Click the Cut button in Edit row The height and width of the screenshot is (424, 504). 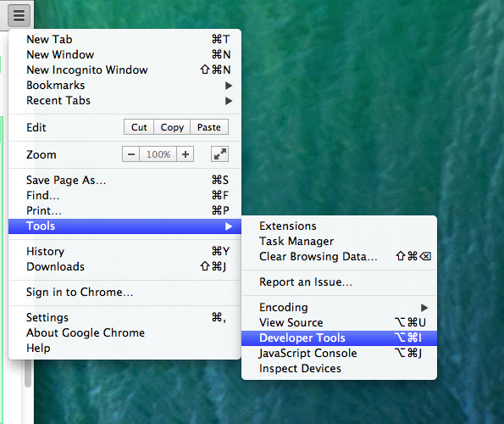click(x=139, y=127)
